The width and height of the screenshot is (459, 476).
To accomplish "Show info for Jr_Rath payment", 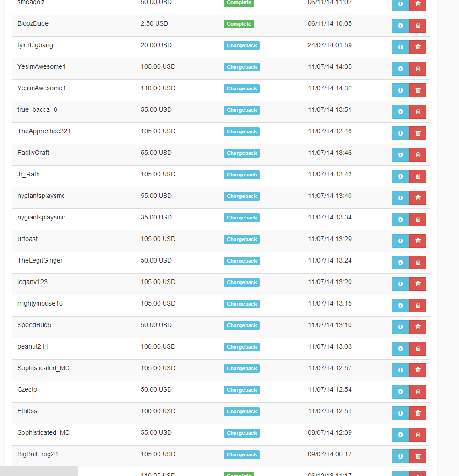I will (x=400, y=176).
